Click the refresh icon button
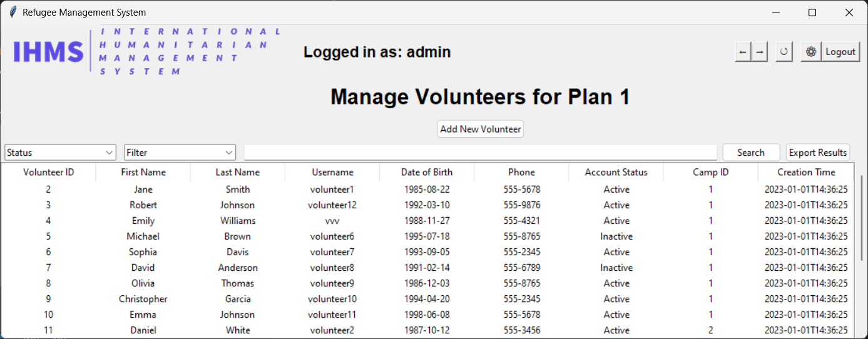This screenshot has width=868, height=339. (x=784, y=52)
